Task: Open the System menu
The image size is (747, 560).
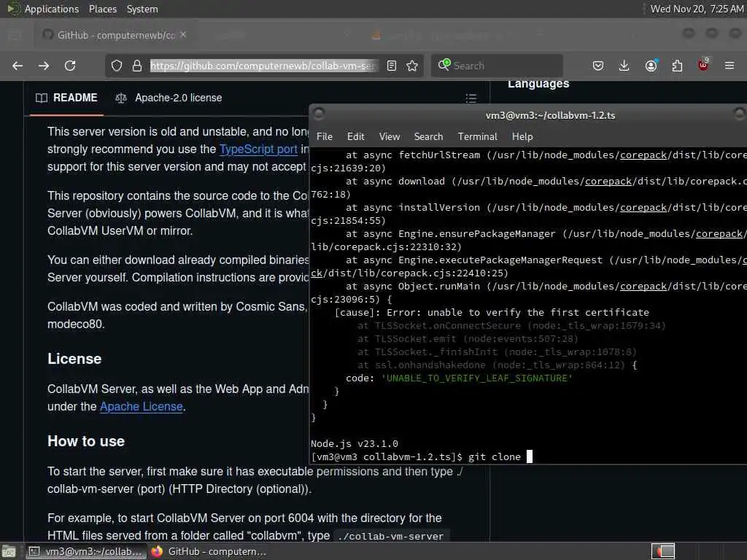Action: pos(142,9)
